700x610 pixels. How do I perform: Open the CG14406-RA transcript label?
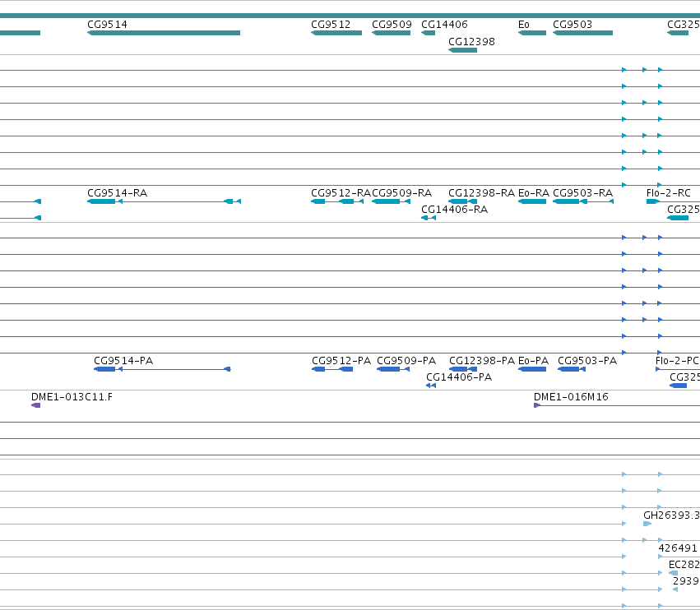pos(454,210)
